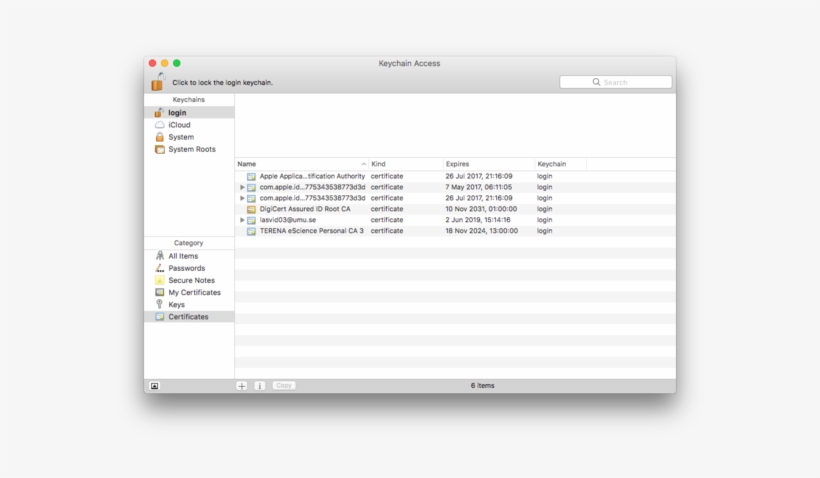Viewport: 820px width, 478px height.
Task: Show My Certificates category
Action: point(189,292)
